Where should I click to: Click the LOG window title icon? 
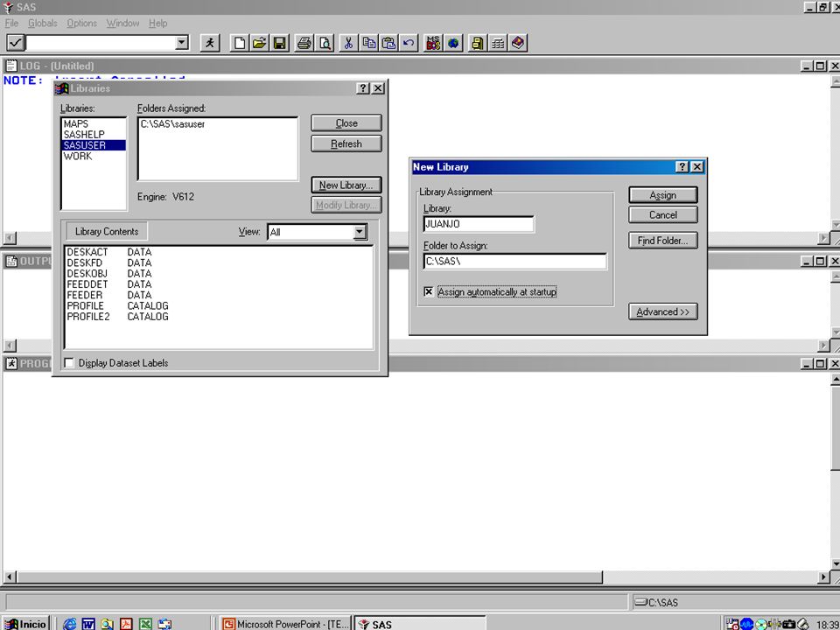[10, 66]
